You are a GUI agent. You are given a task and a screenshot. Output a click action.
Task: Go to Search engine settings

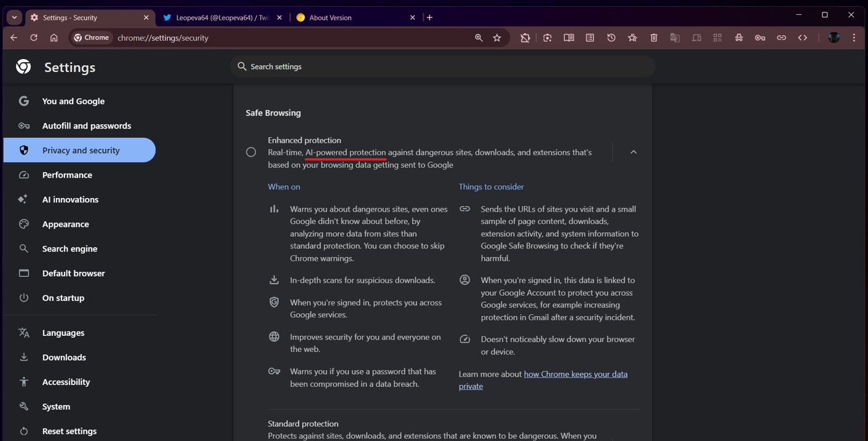tap(79, 248)
